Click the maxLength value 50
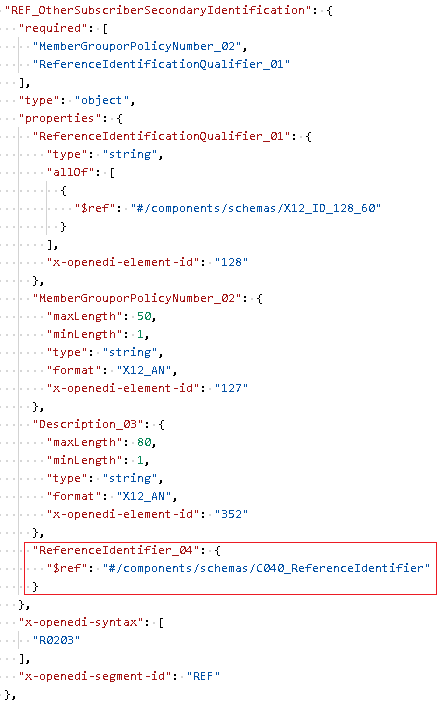The height and width of the screenshot is (704, 447). click(x=144, y=316)
